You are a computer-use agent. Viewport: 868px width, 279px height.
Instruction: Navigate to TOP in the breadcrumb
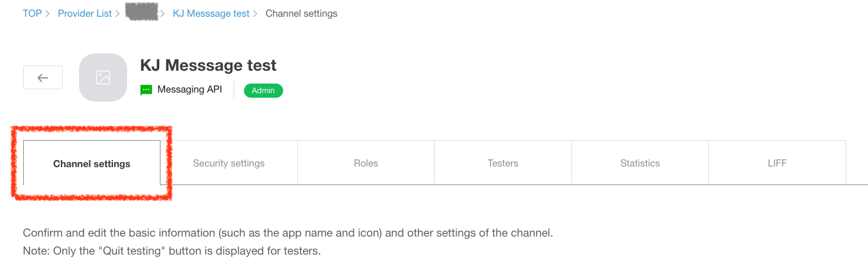point(32,14)
